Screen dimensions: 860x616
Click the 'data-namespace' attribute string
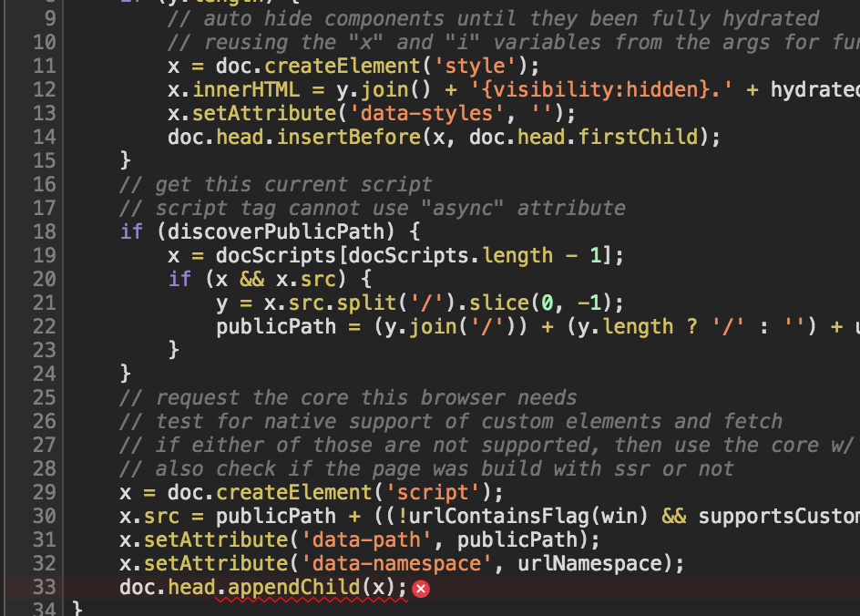[396, 563]
